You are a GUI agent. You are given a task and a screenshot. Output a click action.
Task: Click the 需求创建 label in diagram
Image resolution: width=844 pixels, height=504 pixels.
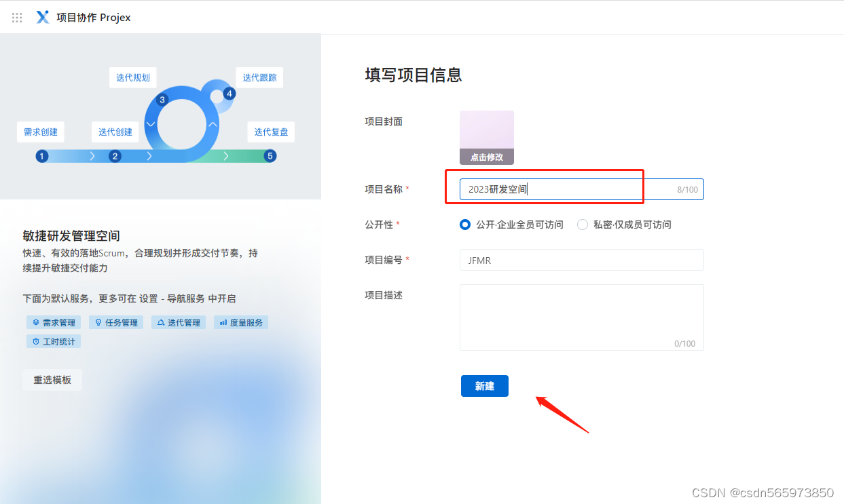click(41, 132)
